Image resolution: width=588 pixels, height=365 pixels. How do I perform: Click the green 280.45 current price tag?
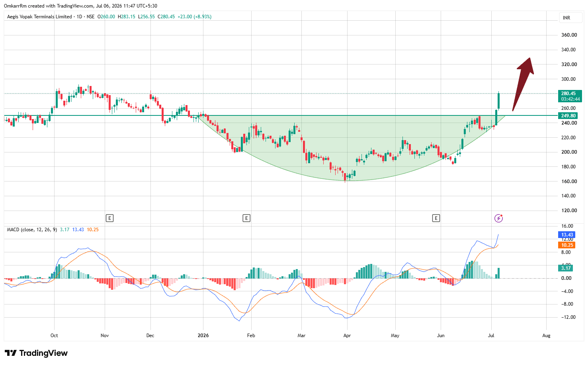[x=568, y=94]
